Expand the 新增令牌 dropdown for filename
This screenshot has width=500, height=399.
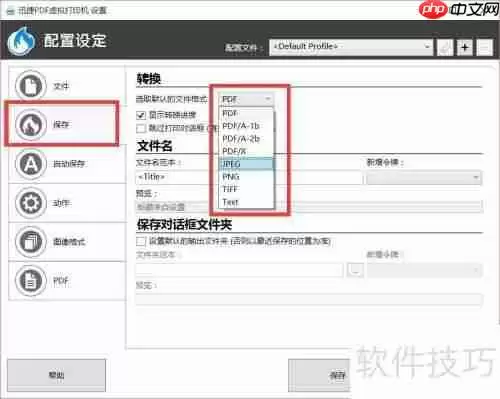point(424,178)
